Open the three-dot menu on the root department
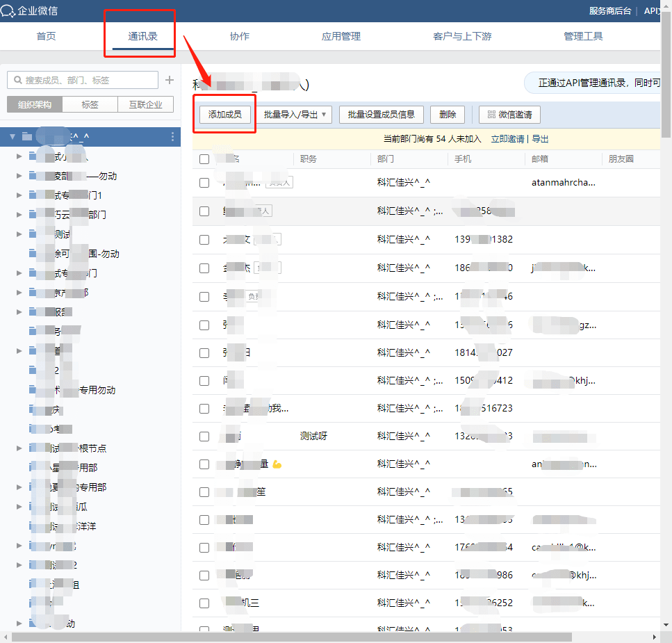The image size is (672, 643). pyautogui.click(x=173, y=137)
